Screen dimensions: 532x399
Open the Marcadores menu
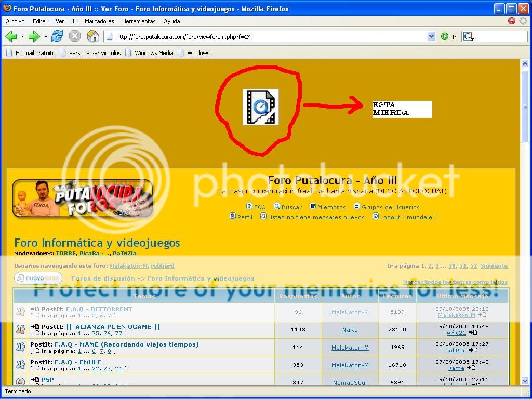99,21
